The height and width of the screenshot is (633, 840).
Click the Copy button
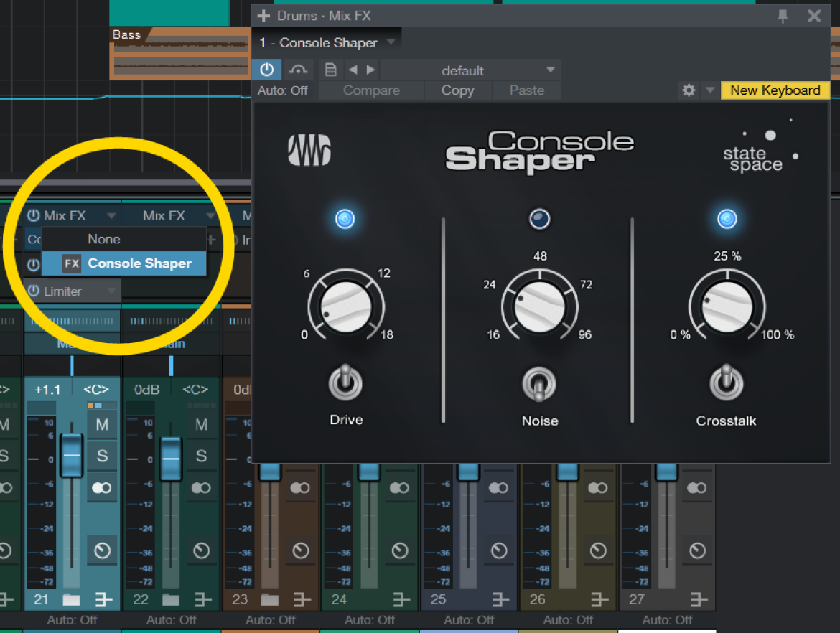[x=457, y=90]
